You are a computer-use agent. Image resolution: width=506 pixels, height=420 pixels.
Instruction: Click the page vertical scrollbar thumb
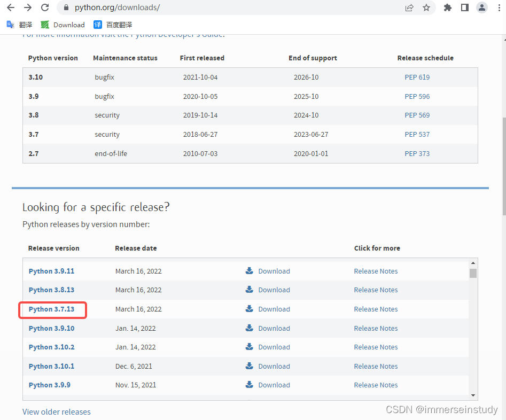tap(504, 166)
